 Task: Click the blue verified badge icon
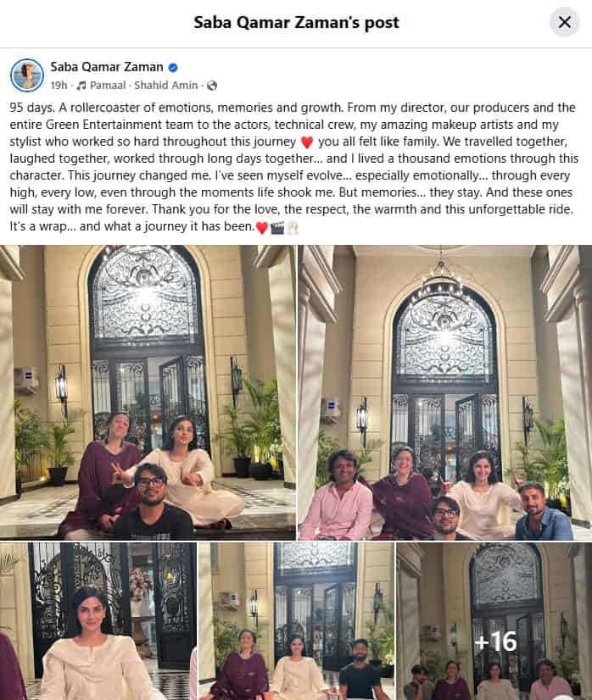click(x=173, y=68)
